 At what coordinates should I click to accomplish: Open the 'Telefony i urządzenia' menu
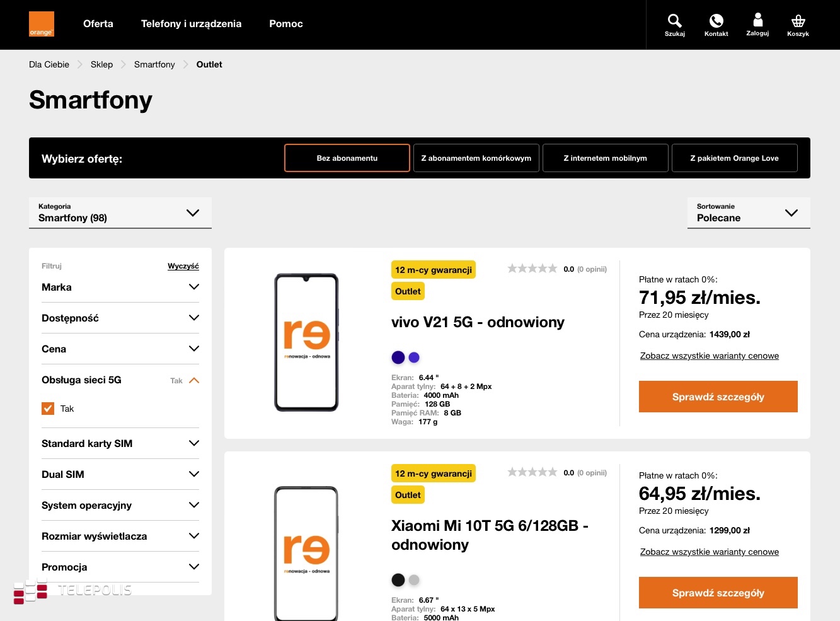pos(191,24)
